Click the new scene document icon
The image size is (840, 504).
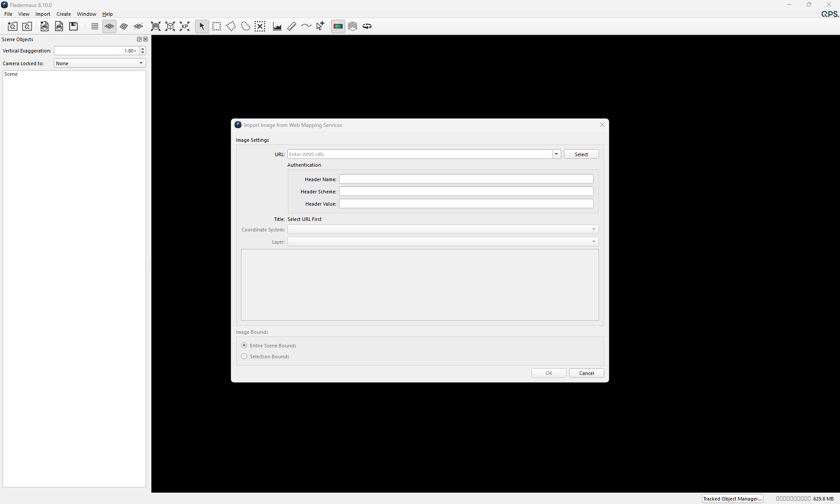[44, 26]
